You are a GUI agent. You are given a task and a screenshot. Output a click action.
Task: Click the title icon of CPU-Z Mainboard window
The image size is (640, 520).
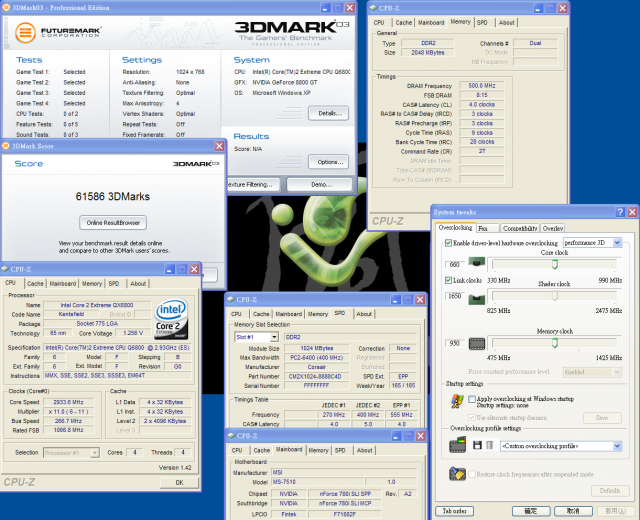point(231,436)
